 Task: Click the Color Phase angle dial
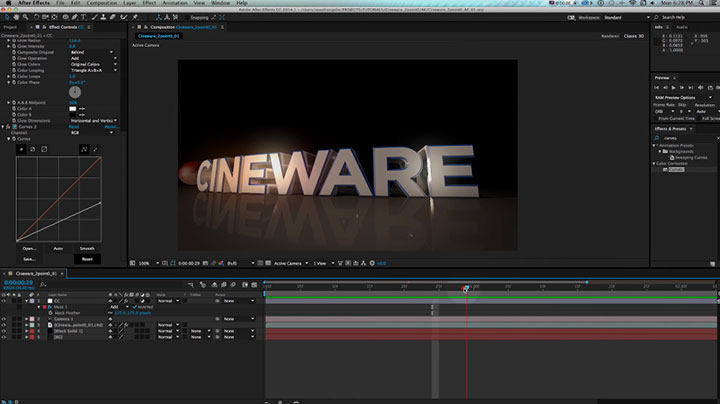75,92
